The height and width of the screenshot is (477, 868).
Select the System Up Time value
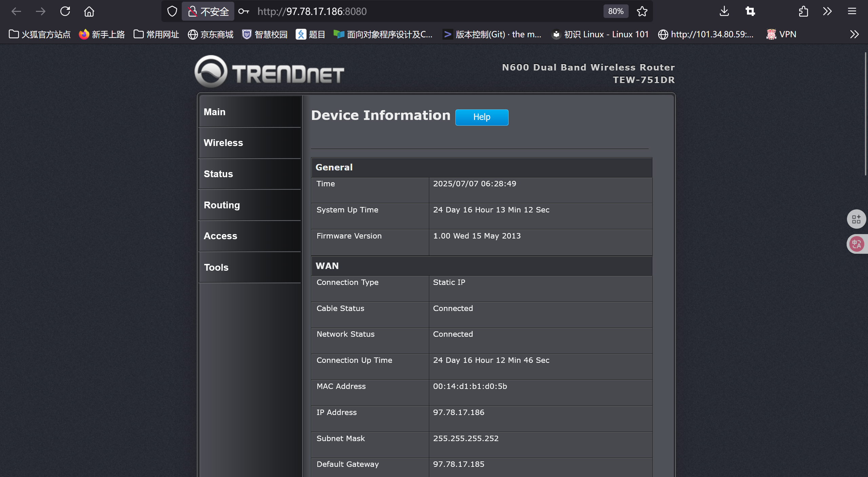[x=491, y=210]
